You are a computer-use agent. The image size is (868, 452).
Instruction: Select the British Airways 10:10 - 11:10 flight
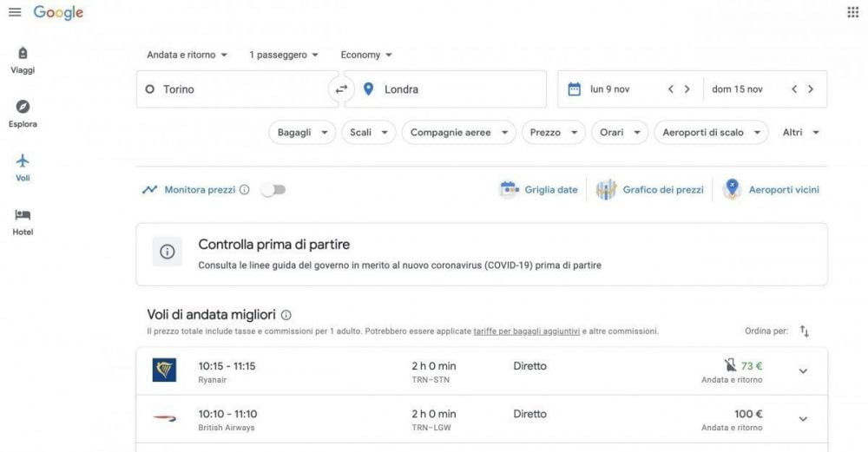(482, 419)
